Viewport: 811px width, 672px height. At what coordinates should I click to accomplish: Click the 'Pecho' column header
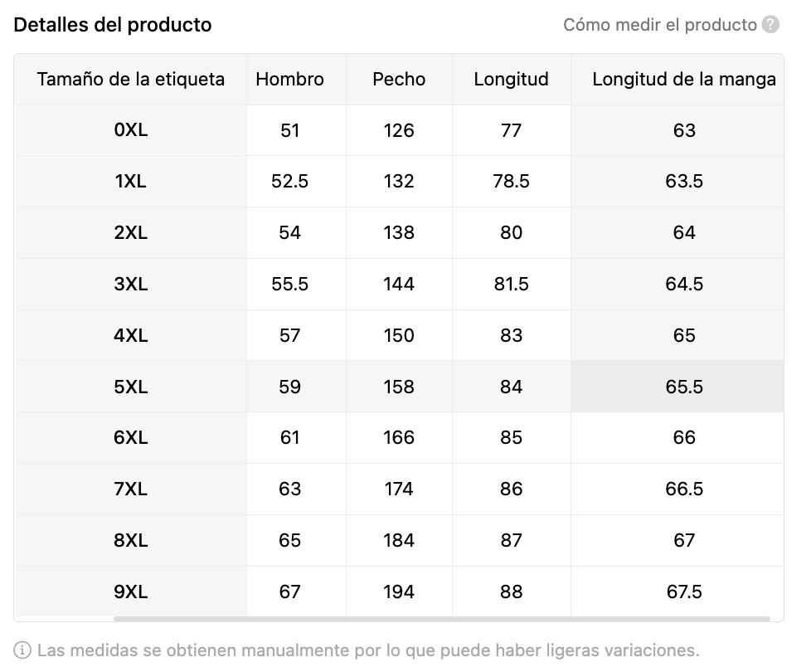point(399,80)
